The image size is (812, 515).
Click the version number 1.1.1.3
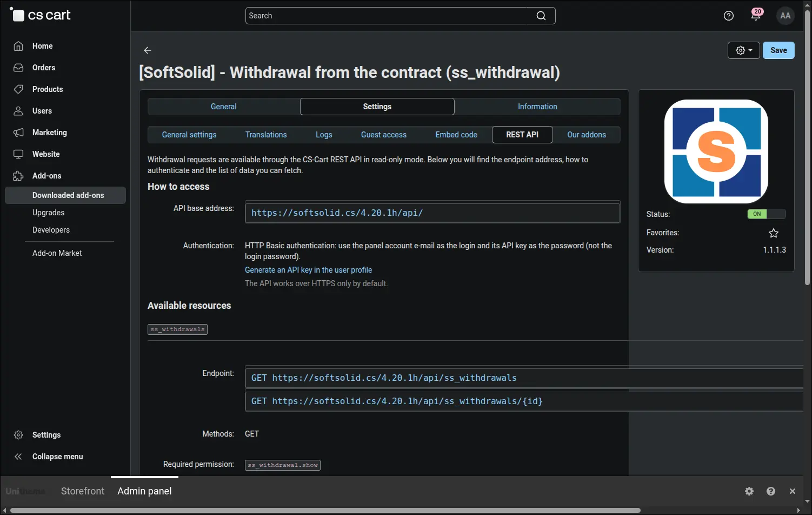(774, 250)
